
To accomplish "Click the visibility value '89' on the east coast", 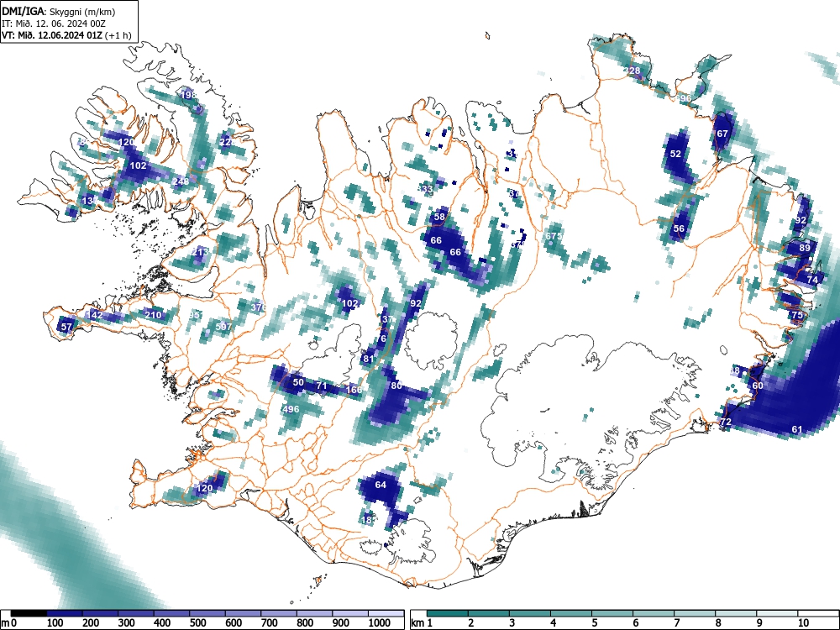I will [x=805, y=248].
